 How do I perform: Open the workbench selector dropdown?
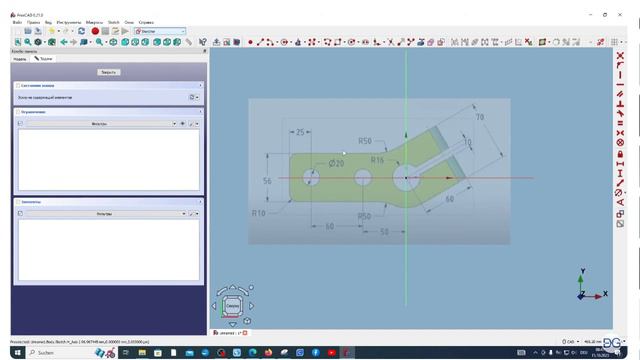click(160, 31)
